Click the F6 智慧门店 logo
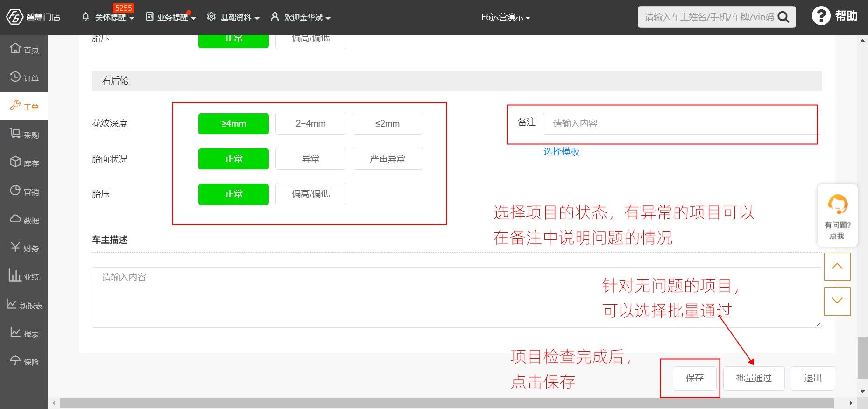 point(33,17)
